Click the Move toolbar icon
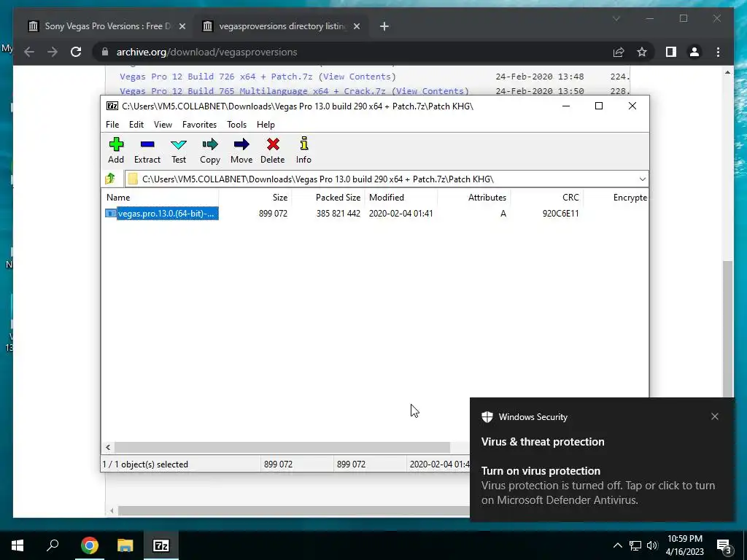 point(241,150)
